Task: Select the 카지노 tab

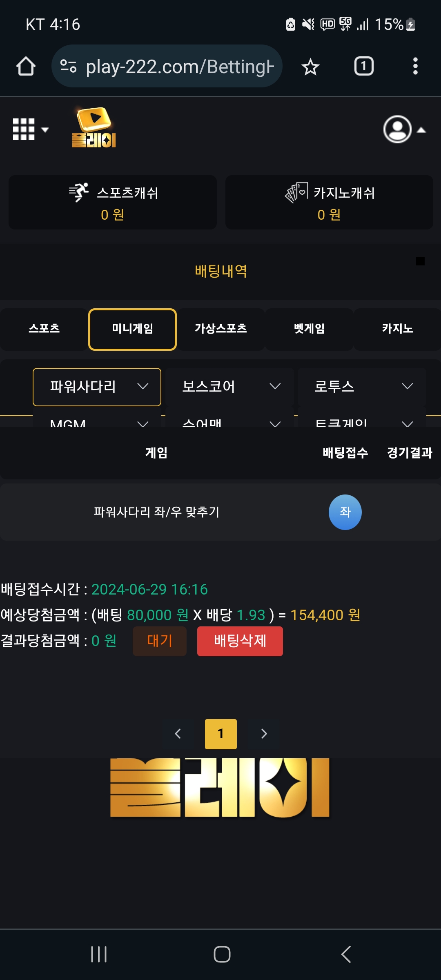Action: click(397, 329)
